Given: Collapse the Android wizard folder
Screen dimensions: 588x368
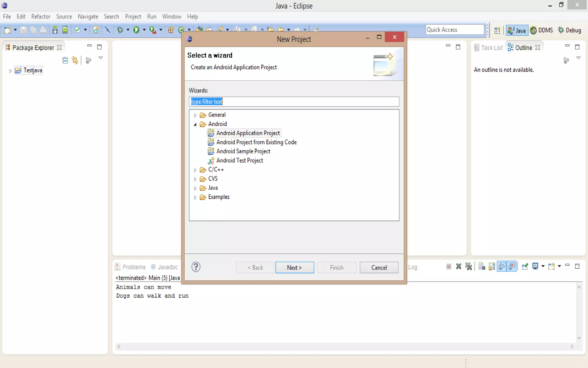Looking at the screenshot, I should 195,124.
